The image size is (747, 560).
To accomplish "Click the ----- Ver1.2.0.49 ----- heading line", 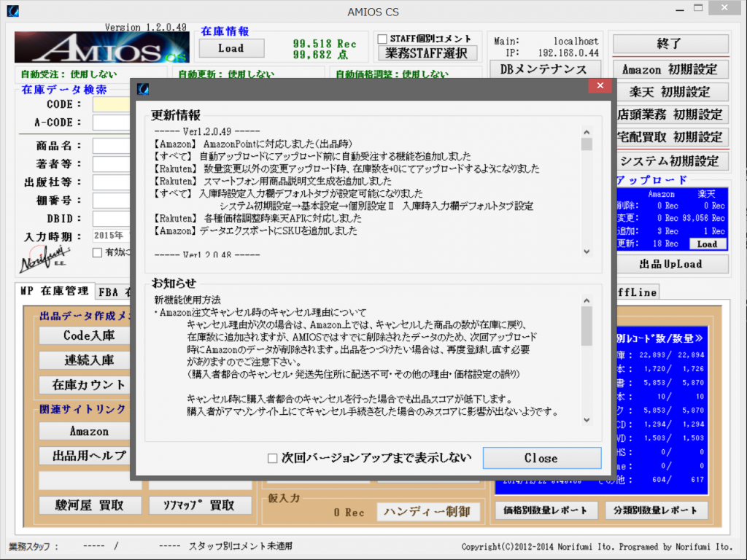I will pos(206,131).
